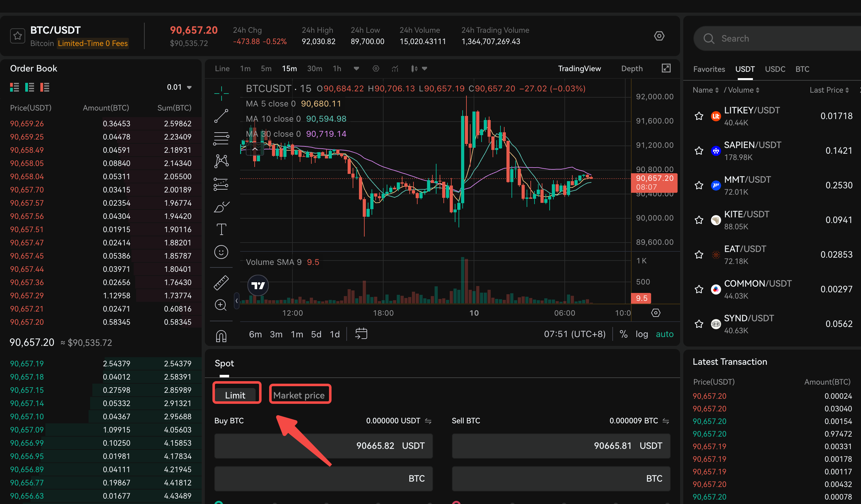Image resolution: width=861 pixels, height=504 pixels.
Task: Switch to Depth chart mode
Action: click(632, 69)
